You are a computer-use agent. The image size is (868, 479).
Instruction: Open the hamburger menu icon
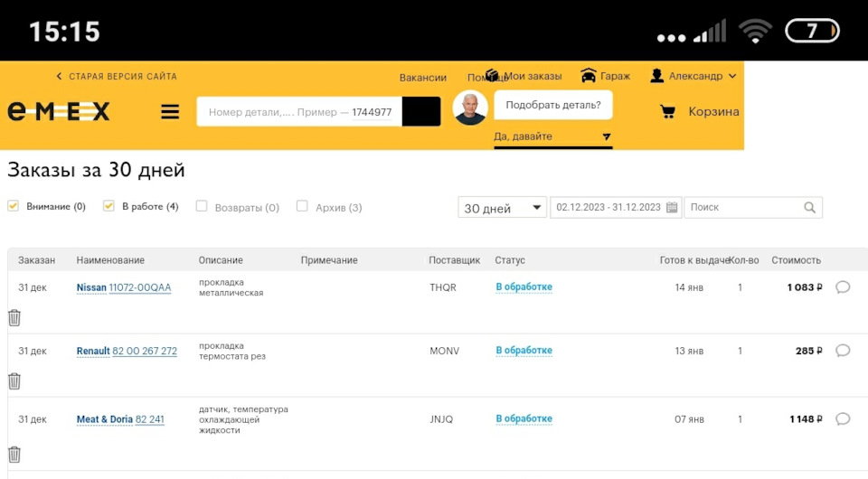click(170, 112)
